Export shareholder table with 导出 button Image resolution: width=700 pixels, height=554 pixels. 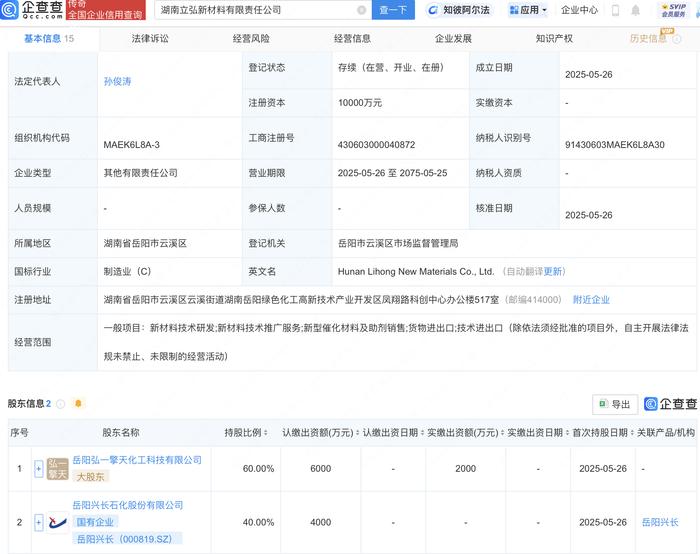[615, 404]
